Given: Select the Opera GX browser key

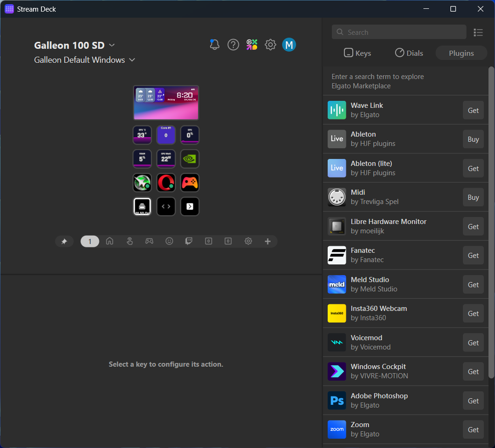Looking at the screenshot, I should tap(166, 183).
